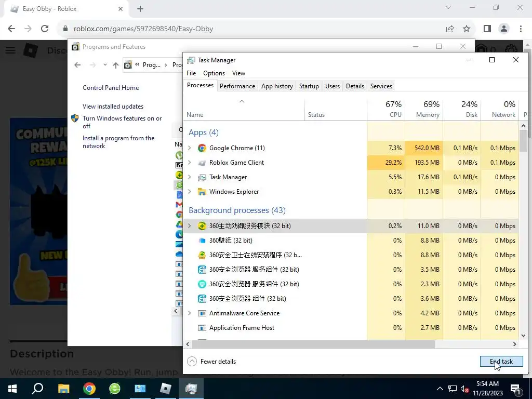Sort processes by Network column
The width and height of the screenshot is (532, 399).
click(500, 109)
